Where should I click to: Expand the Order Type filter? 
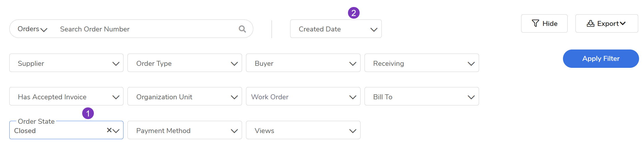pos(184,63)
